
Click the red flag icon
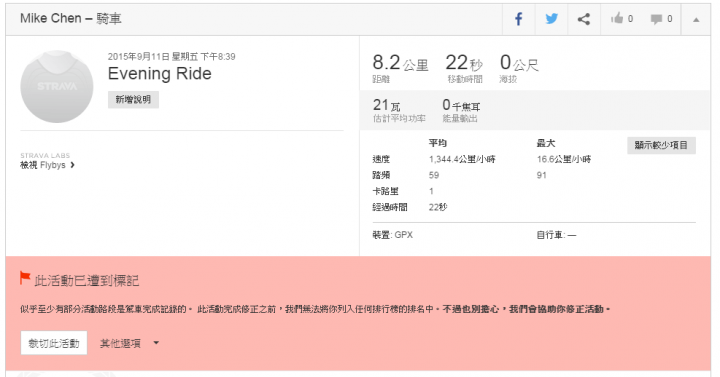[25, 278]
